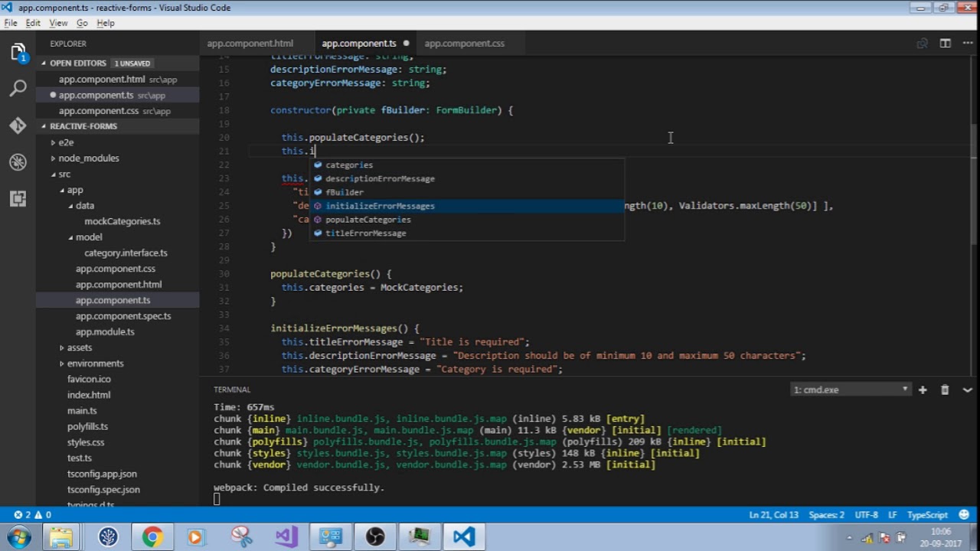Screen dimensions: 980x551
Task: Show hidden system tray icons arrow
Action: 851,537
